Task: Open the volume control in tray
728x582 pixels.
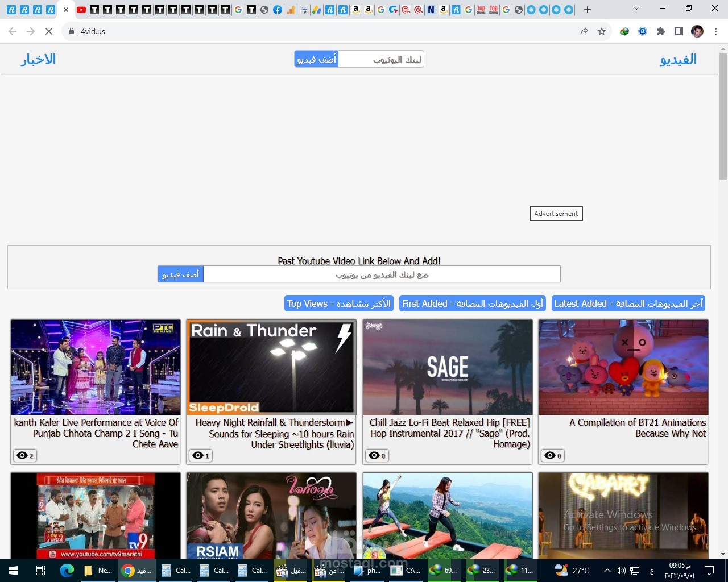Action: tap(621, 571)
